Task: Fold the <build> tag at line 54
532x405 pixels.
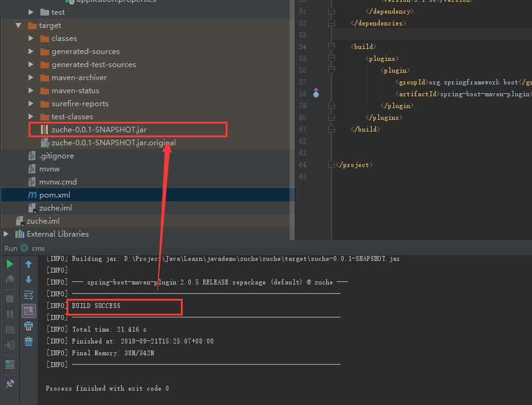Action: click(x=332, y=46)
